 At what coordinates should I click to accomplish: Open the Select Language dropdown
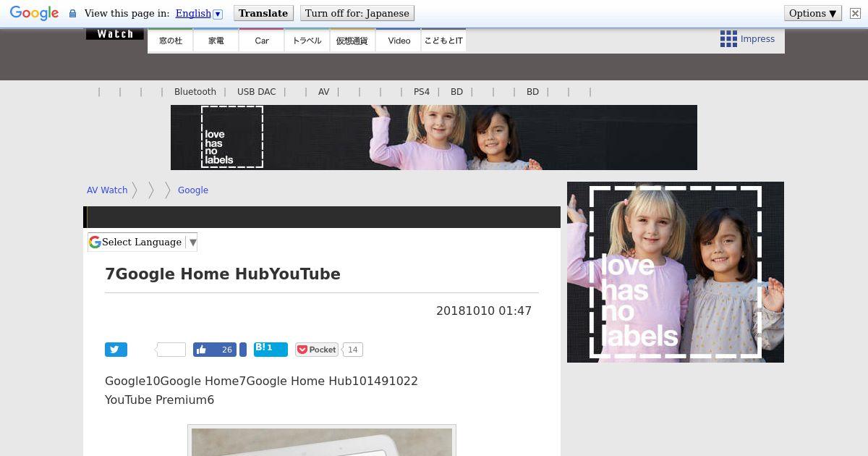click(x=142, y=242)
